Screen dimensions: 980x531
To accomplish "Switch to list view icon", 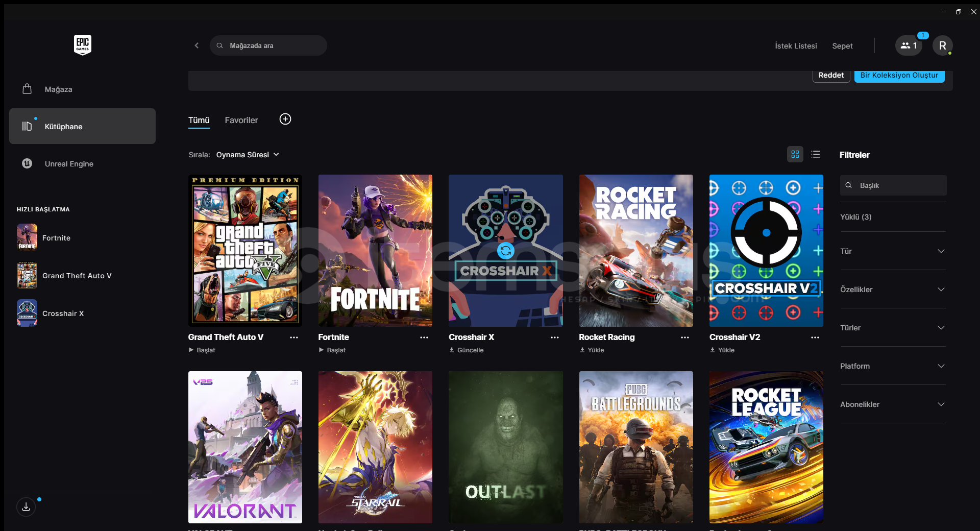I will click(816, 154).
